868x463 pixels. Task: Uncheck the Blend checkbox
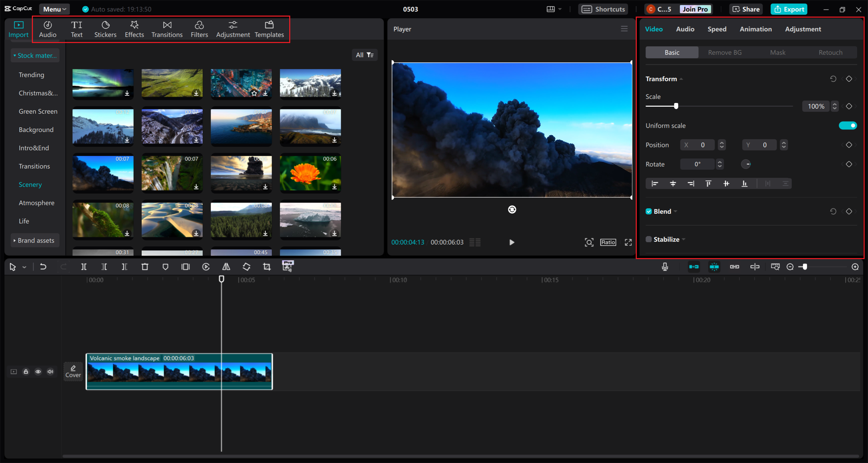(x=649, y=211)
